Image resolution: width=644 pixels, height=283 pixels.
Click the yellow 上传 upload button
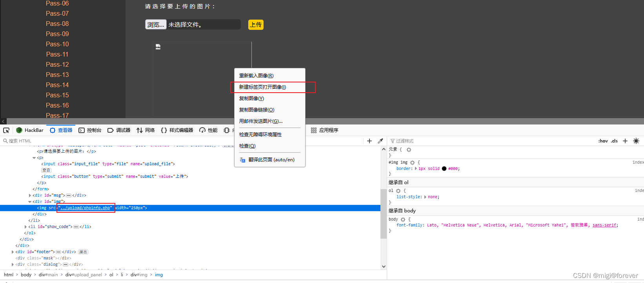256,25
